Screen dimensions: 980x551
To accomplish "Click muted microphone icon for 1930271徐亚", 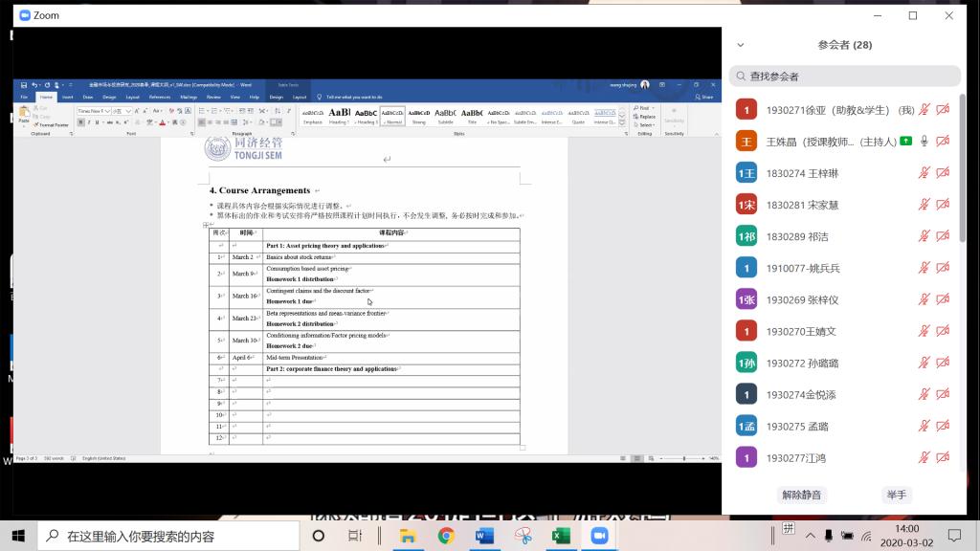I will coord(924,110).
